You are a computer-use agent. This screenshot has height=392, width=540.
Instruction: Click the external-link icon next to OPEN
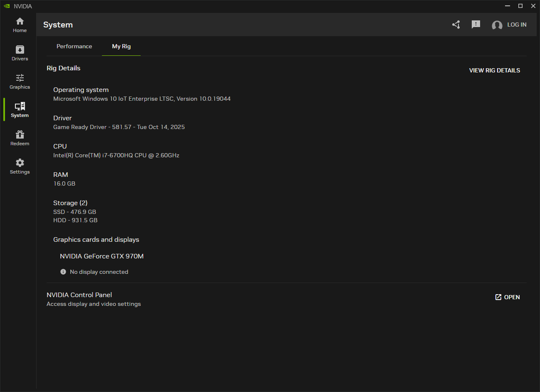click(498, 297)
